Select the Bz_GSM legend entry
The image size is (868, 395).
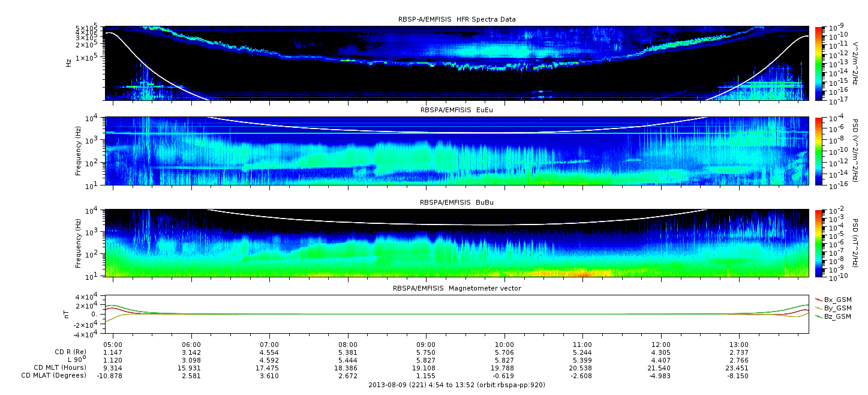(833, 316)
